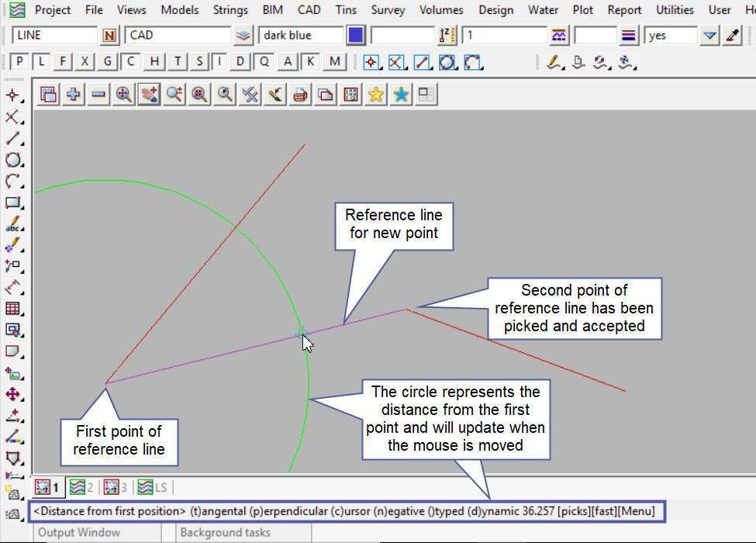
Task: Click the zoom in plus icon
Action: click(x=74, y=95)
